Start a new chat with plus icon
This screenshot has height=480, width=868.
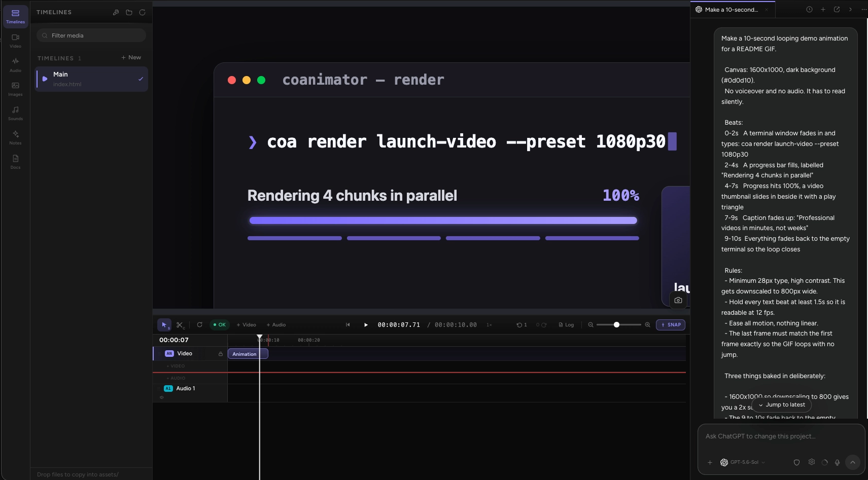tap(823, 10)
